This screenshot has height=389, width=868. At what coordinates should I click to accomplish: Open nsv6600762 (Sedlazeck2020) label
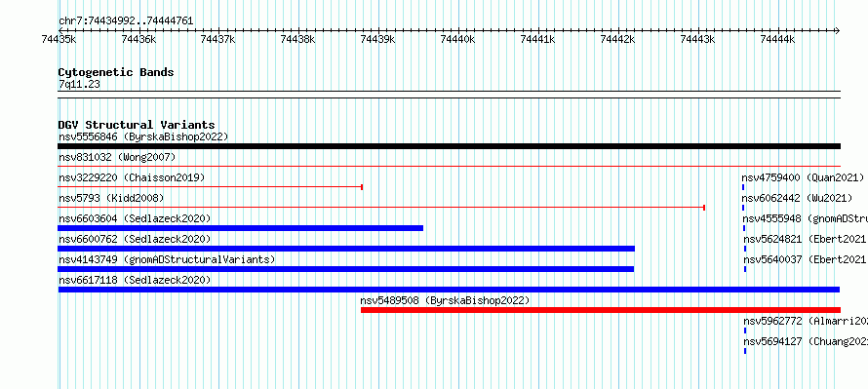[x=135, y=239]
